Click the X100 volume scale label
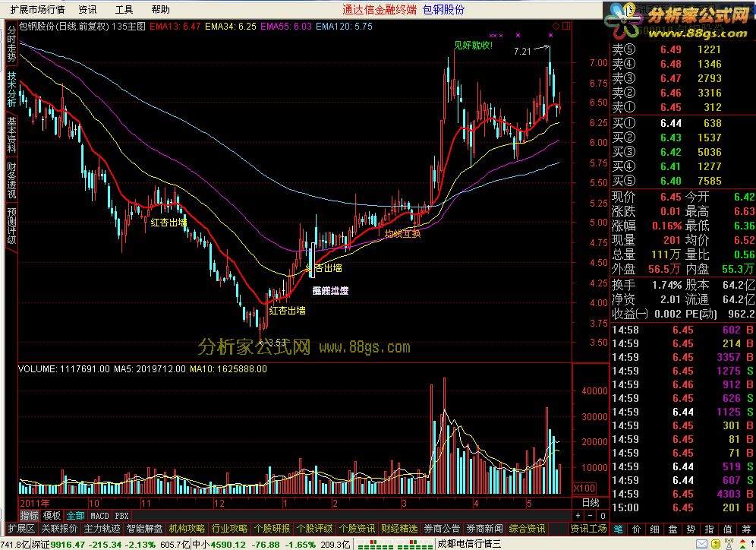The image size is (756, 550). click(x=585, y=488)
